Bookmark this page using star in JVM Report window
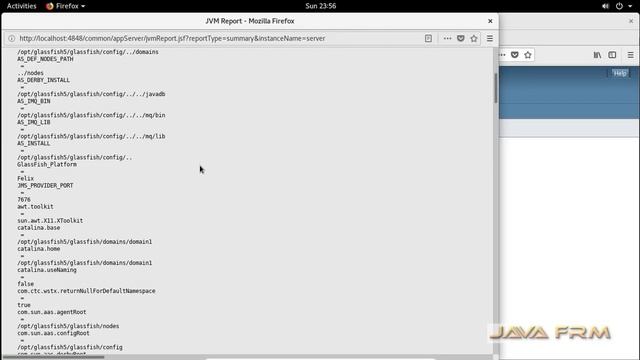The height and width of the screenshot is (360, 640). tap(473, 38)
